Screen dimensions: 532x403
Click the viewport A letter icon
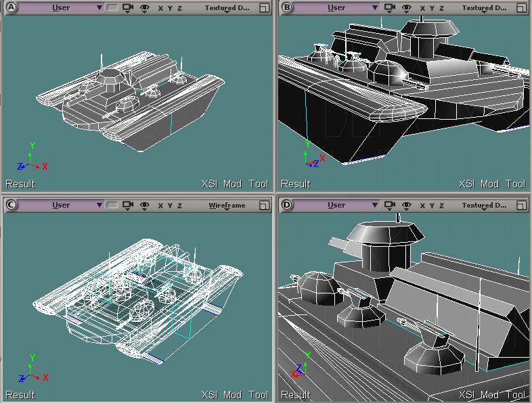(x=11, y=7)
